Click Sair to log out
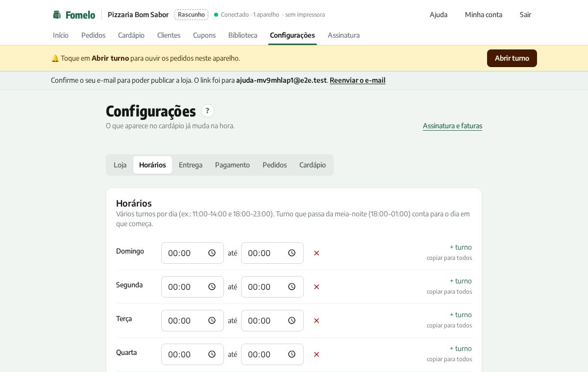The width and height of the screenshot is (588, 372). 525,15
